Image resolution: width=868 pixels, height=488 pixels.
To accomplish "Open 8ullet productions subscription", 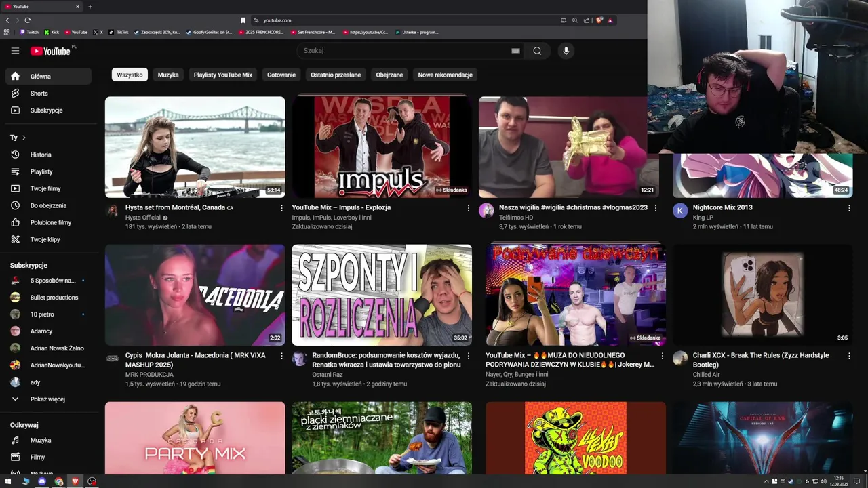I will pyautogui.click(x=47, y=298).
